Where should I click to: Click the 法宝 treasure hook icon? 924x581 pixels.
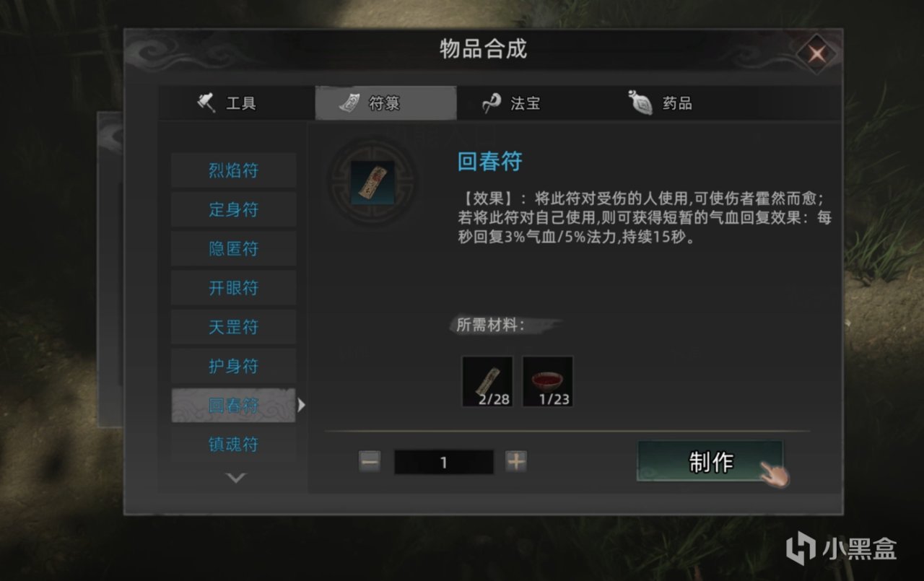(492, 103)
